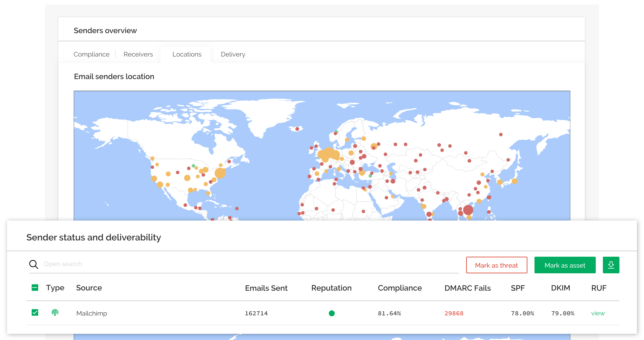Screen dimensions: 644x340
Task: Toggle the select-all checkbox in the table header
Action: [x=35, y=288]
